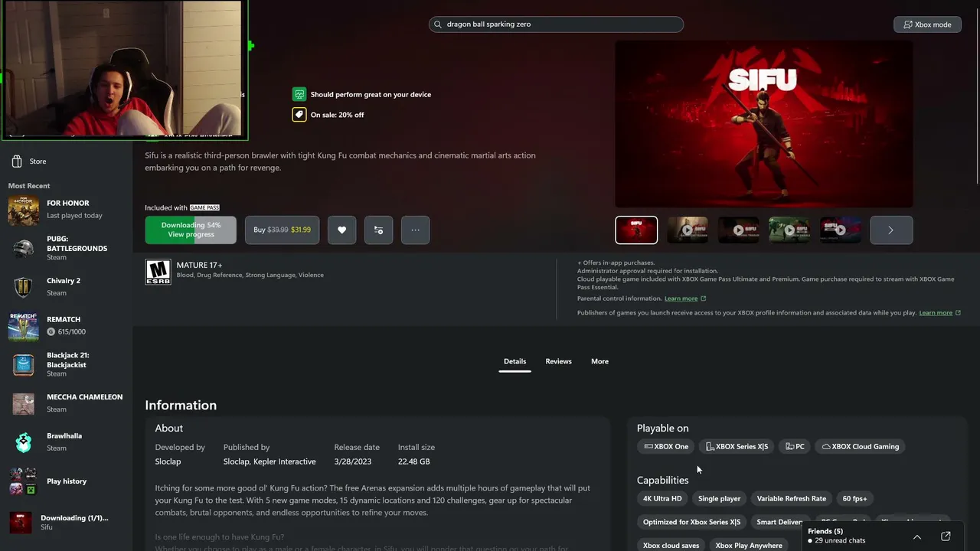Open Sifu download icon in sidebar
Image resolution: width=980 pixels, height=551 pixels.
[21, 522]
